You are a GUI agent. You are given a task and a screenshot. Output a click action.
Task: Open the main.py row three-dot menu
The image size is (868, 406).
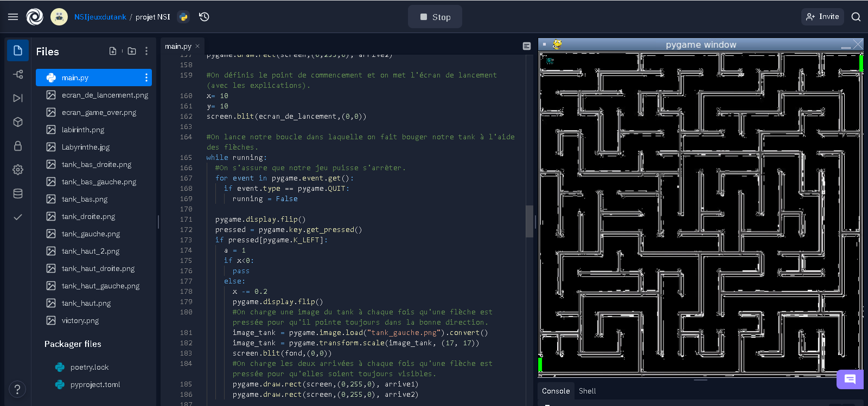click(146, 78)
